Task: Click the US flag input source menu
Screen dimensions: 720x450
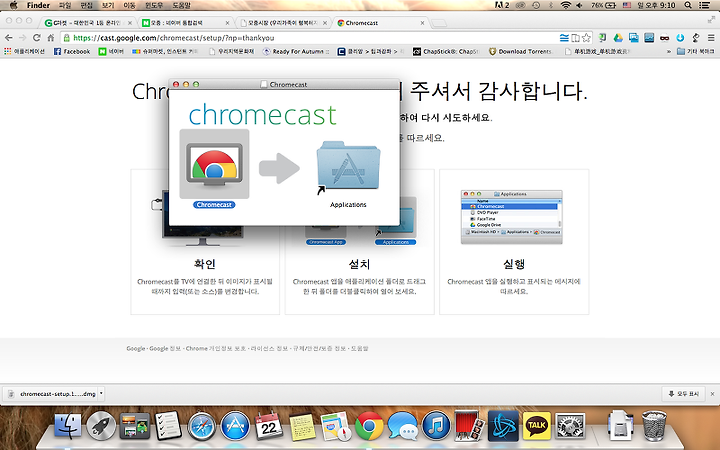Action: 627,5
